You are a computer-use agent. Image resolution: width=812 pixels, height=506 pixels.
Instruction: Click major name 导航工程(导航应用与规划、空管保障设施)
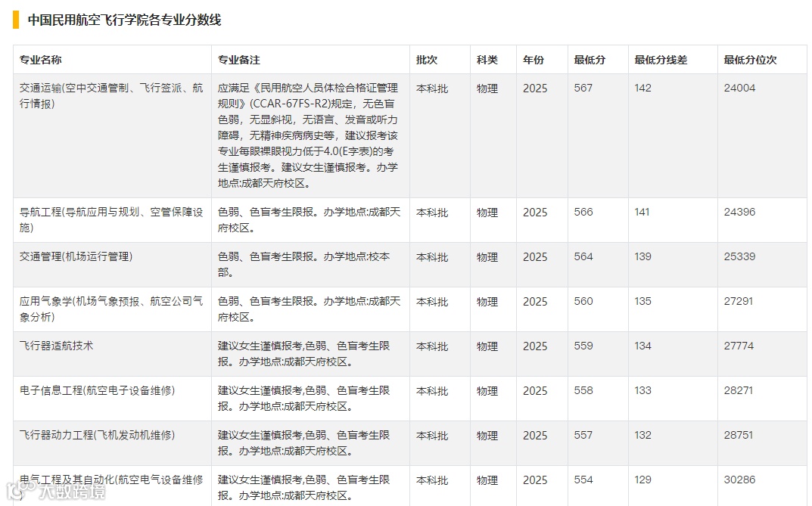[x=111, y=220]
